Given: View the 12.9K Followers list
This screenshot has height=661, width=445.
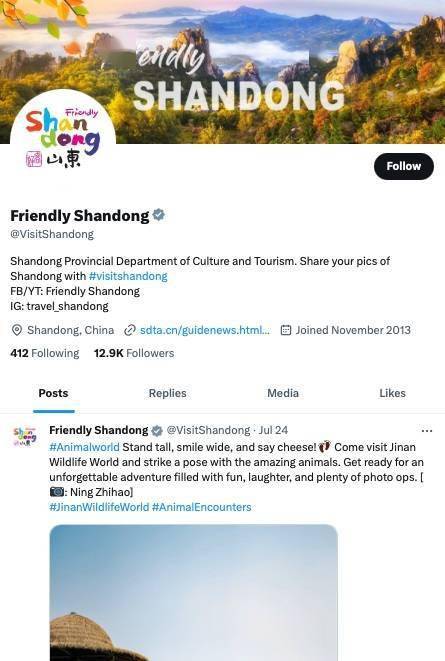Looking at the screenshot, I should (x=134, y=353).
